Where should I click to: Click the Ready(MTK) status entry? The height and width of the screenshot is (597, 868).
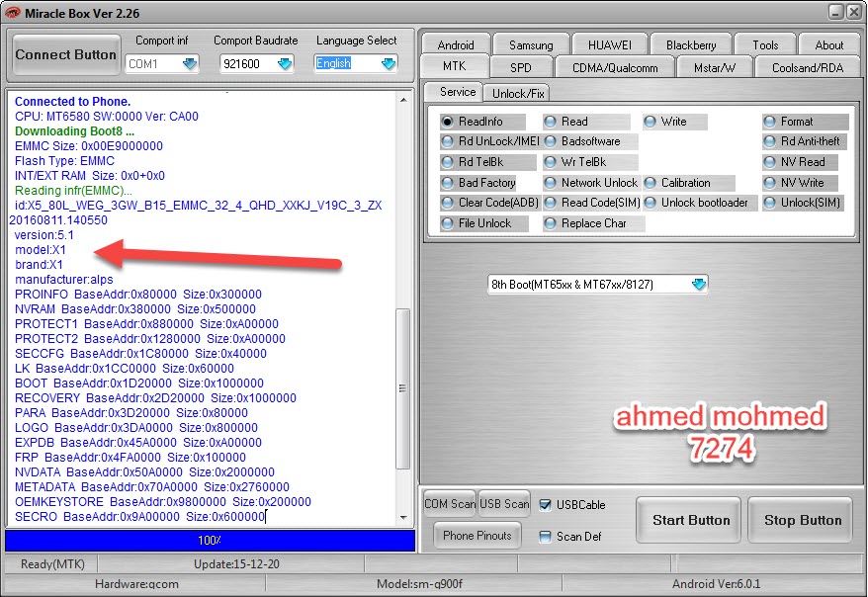pos(52,564)
